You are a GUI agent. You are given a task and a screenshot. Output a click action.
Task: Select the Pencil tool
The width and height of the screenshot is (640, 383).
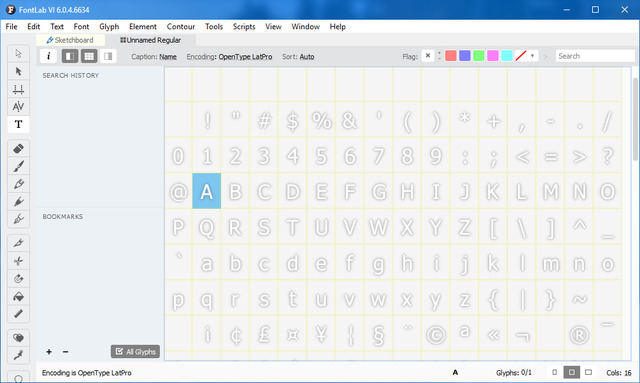point(18,184)
